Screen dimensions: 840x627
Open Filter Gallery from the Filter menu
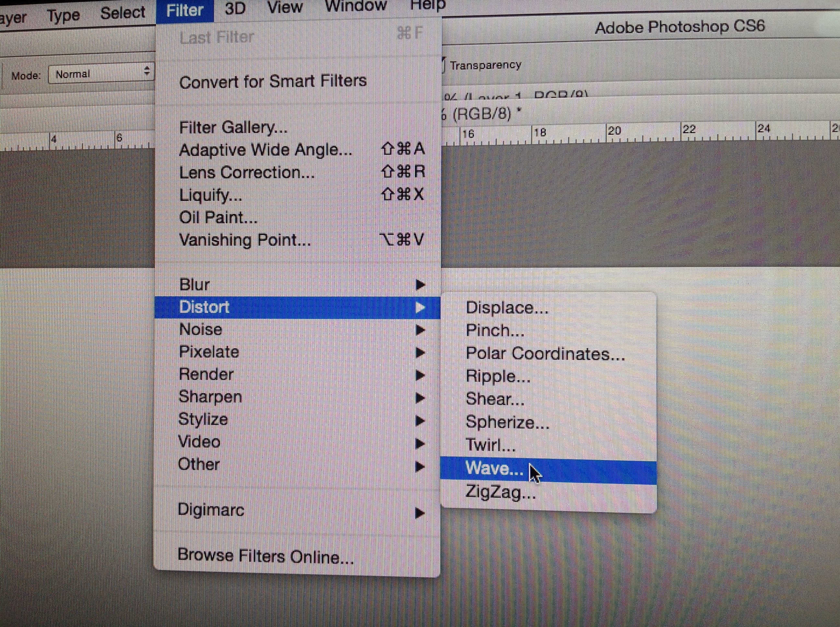pyautogui.click(x=233, y=128)
